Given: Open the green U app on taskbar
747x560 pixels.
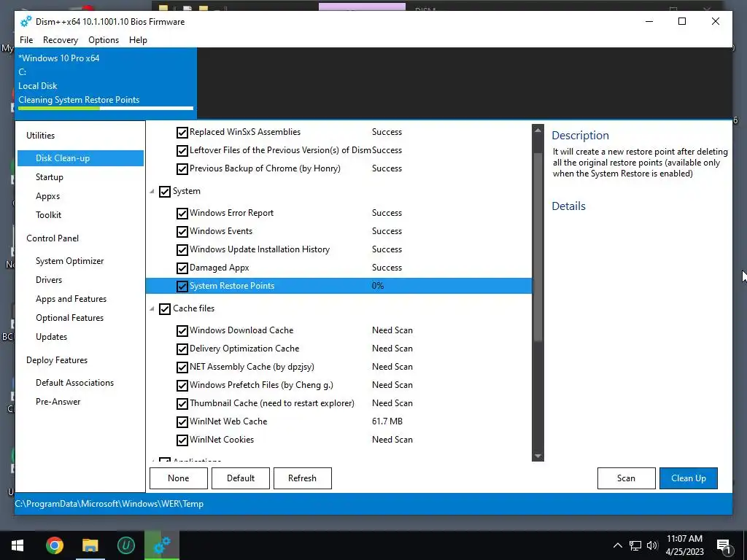Looking at the screenshot, I should pyautogui.click(x=125, y=545).
